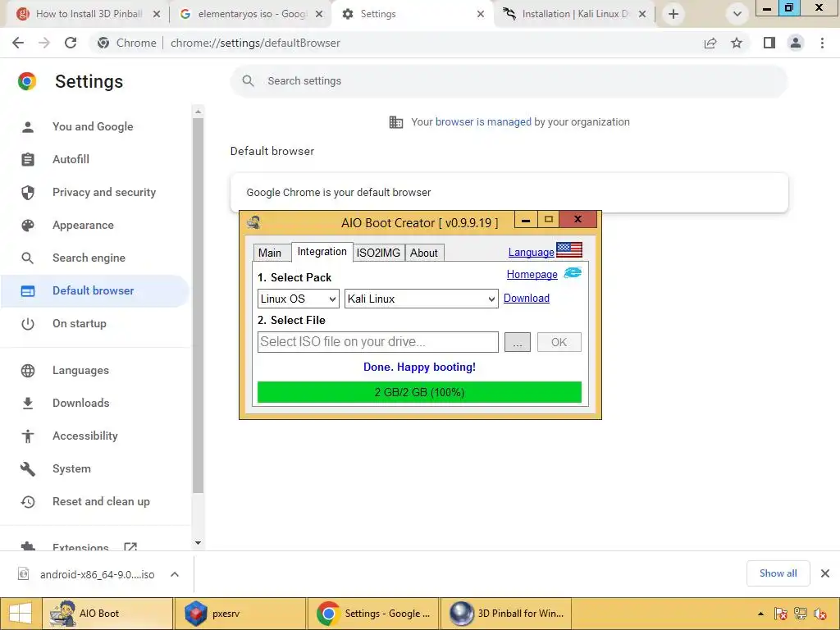Click the network tray icon
840x630 pixels.
pyautogui.click(x=801, y=614)
